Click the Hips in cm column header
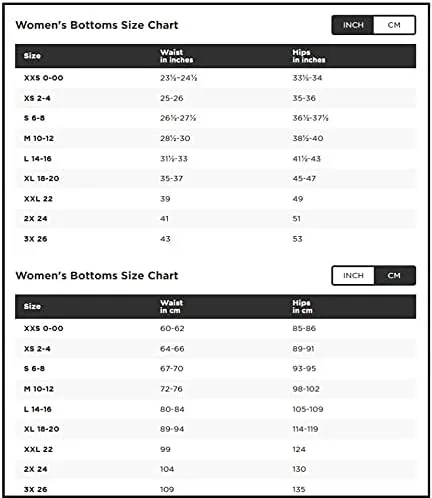 [x=302, y=307]
